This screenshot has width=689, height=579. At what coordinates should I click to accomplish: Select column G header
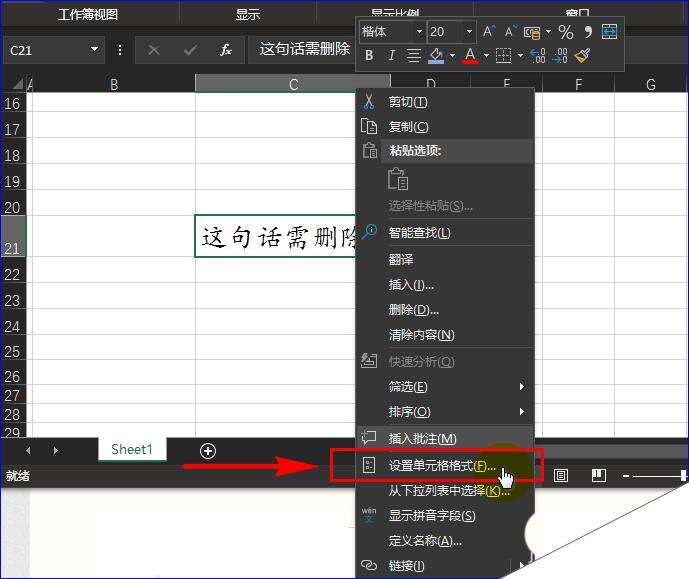click(650, 83)
